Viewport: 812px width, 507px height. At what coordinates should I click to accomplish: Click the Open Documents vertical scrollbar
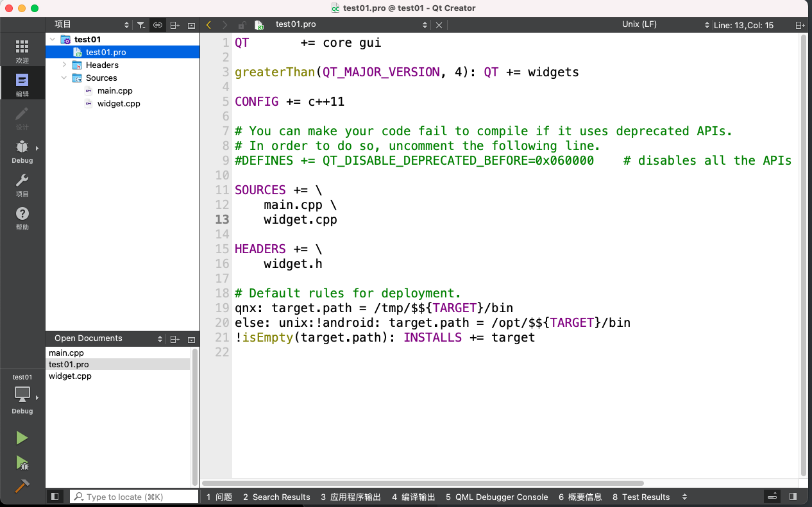(194, 417)
